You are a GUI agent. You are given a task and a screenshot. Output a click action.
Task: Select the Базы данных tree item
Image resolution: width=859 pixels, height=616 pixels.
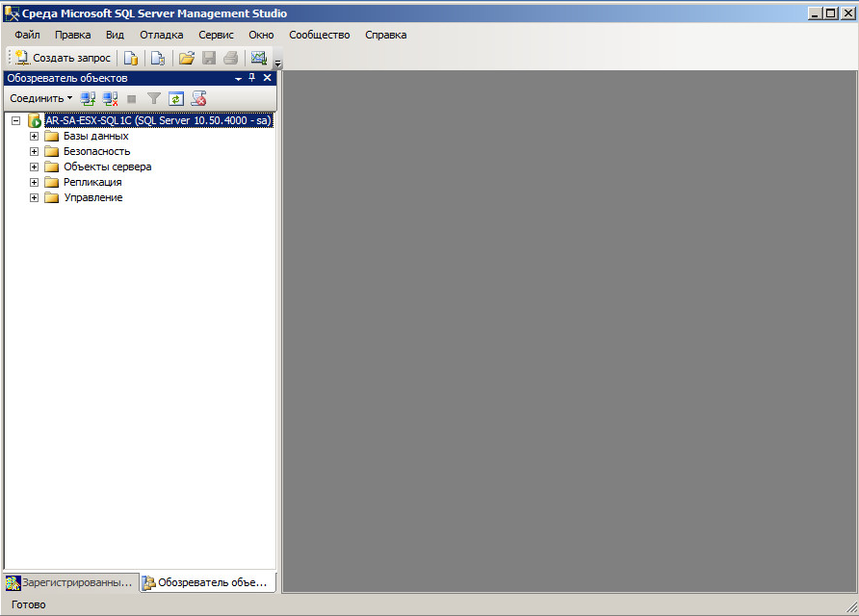coord(96,136)
